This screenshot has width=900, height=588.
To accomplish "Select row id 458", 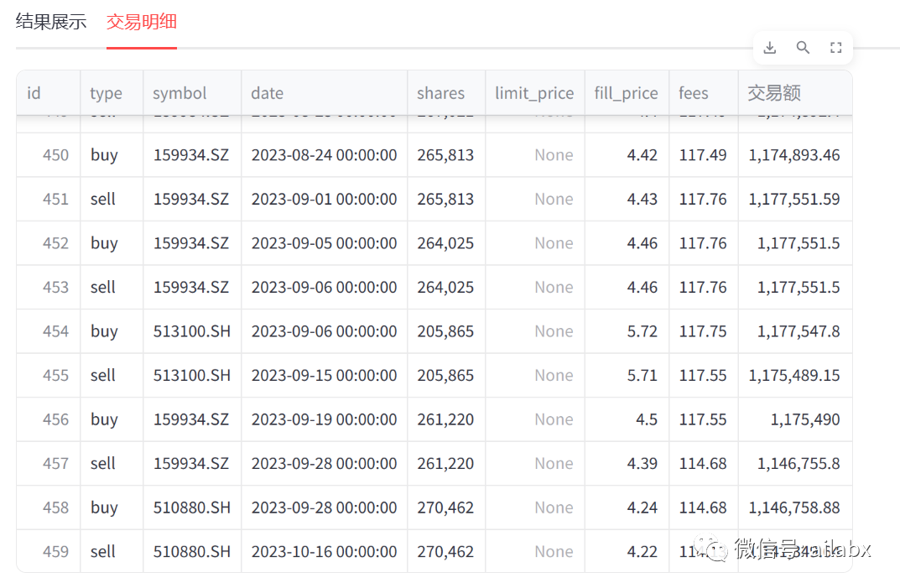I will pyautogui.click(x=48, y=507).
